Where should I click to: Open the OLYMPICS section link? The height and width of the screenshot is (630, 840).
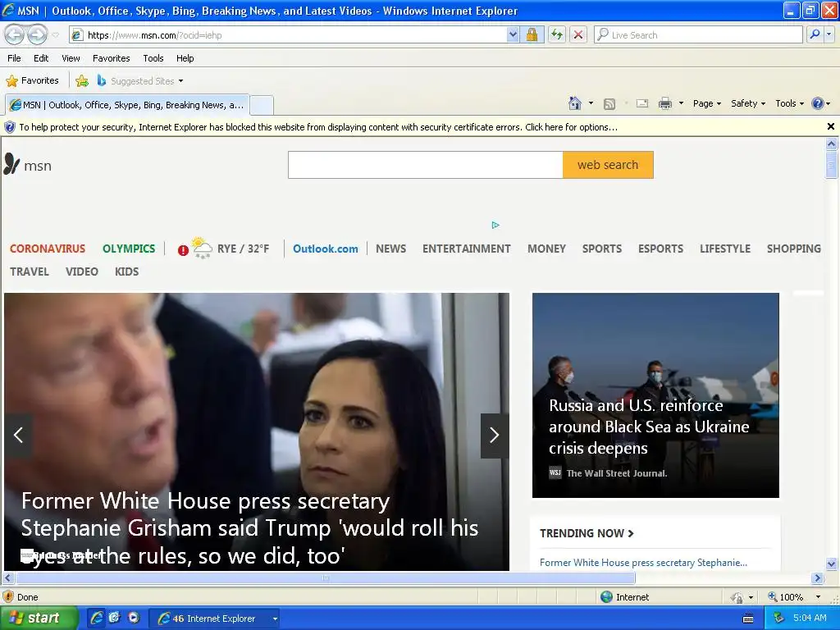(x=129, y=249)
